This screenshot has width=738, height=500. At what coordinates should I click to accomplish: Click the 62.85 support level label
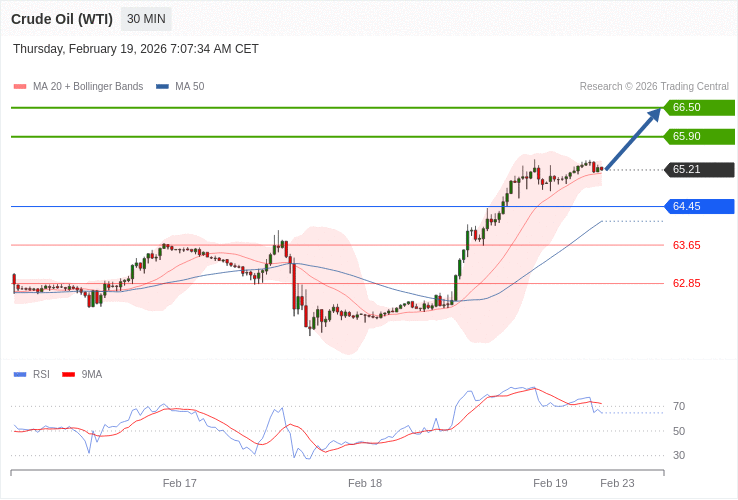686,283
